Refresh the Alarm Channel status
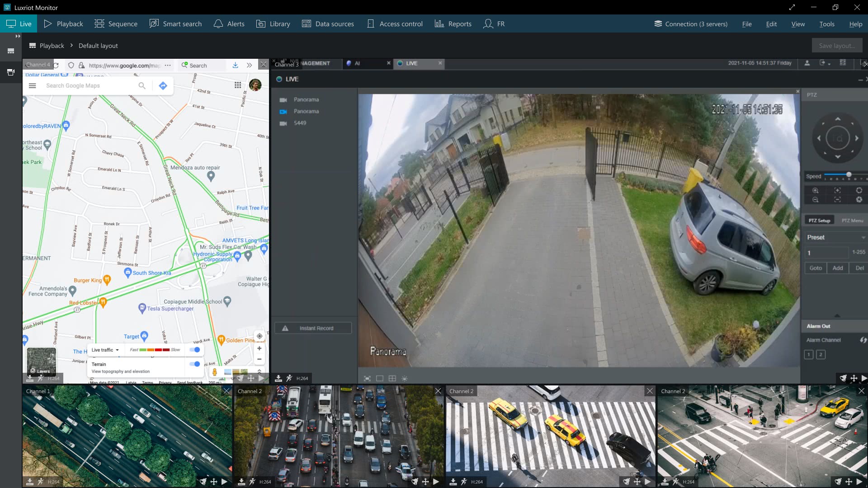Screen dimensions: 868x488 [x=863, y=340]
